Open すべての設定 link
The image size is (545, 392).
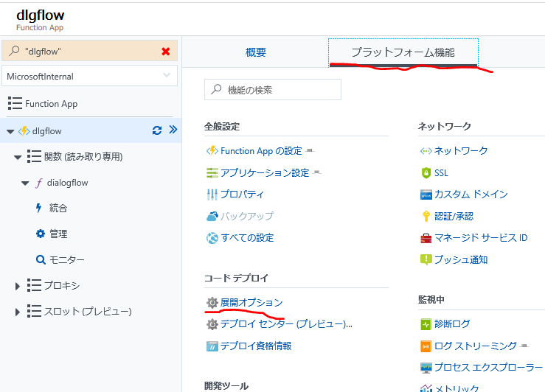pos(247,238)
